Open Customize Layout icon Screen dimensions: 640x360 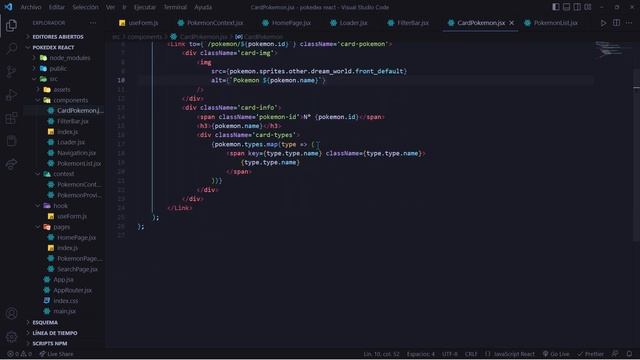[588, 7]
